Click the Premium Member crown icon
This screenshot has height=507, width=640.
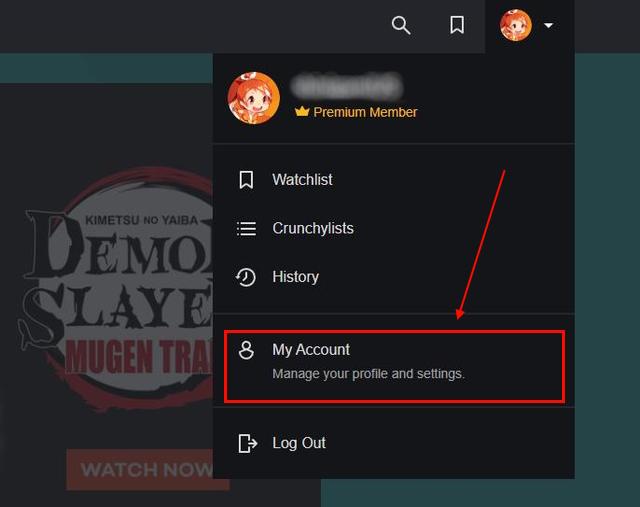[x=302, y=111]
